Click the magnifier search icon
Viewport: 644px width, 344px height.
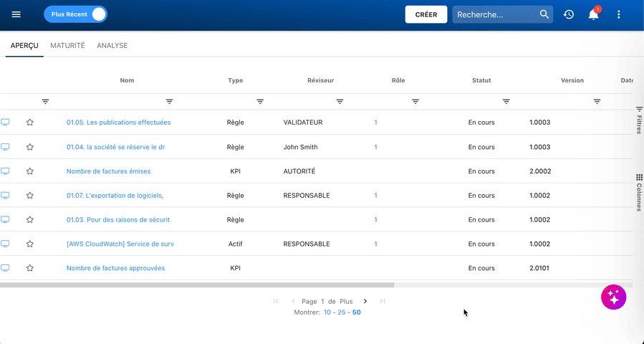tap(544, 14)
